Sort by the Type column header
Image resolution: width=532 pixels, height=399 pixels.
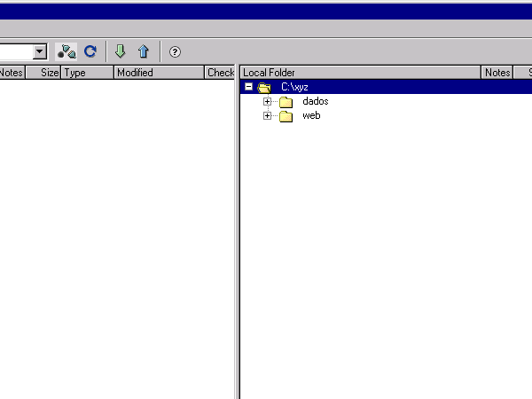coord(86,73)
